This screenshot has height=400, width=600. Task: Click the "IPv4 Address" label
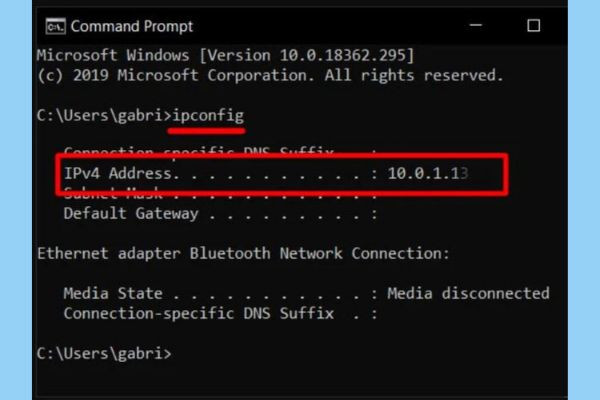tap(118, 174)
